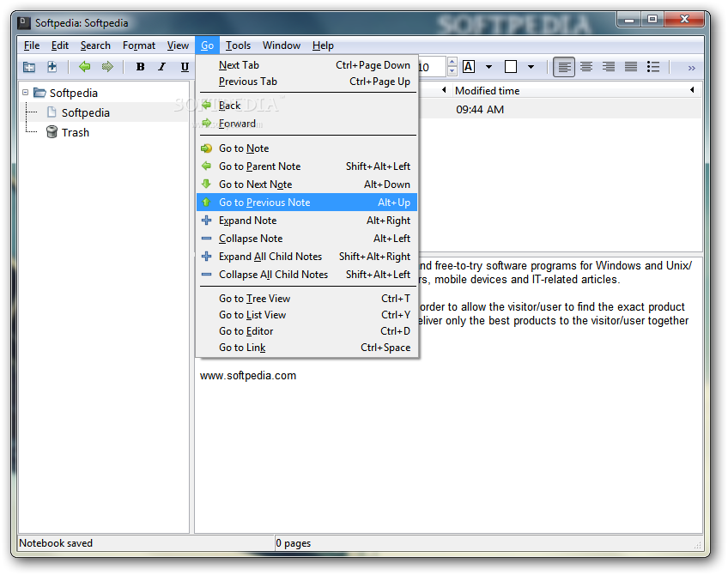Click the Notebook saved status text
Image resolution: width=728 pixels, height=575 pixels.
tap(56, 543)
